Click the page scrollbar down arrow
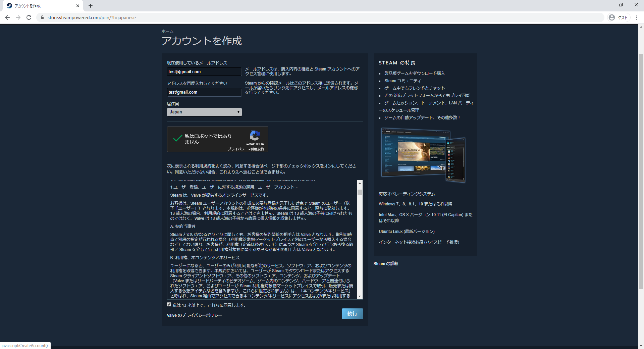This screenshot has width=644, height=349. [641, 346]
